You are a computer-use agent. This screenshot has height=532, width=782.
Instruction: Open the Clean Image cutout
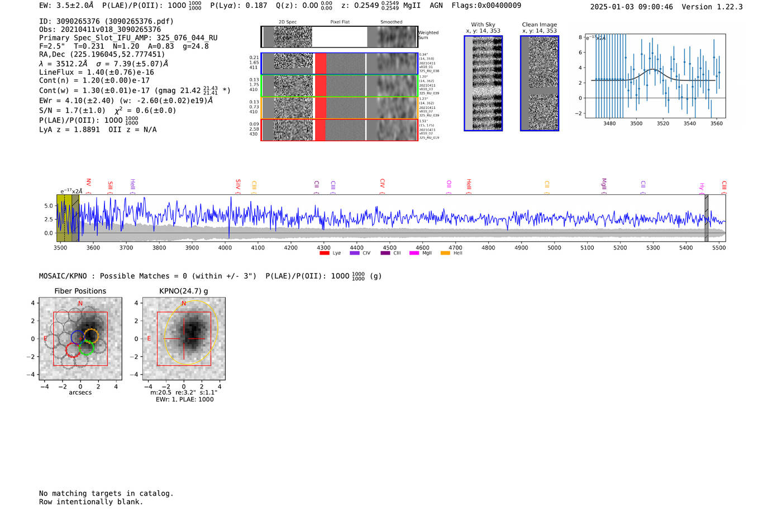(x=540, y=83)
